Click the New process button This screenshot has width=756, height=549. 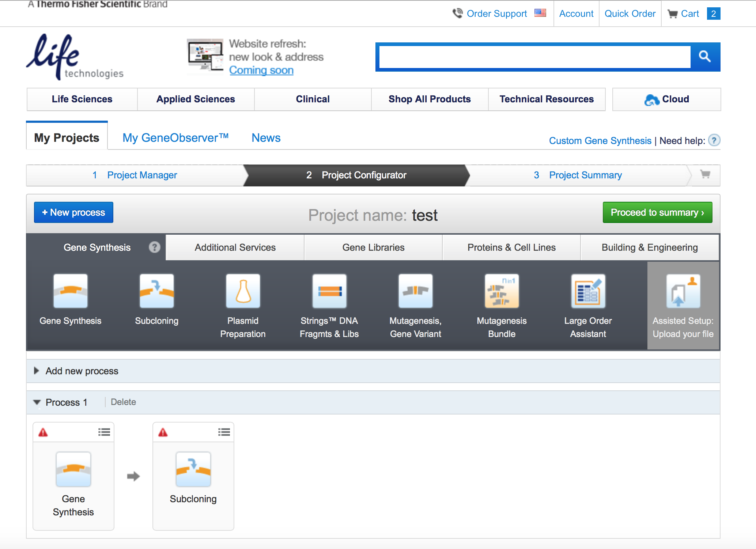73,212
